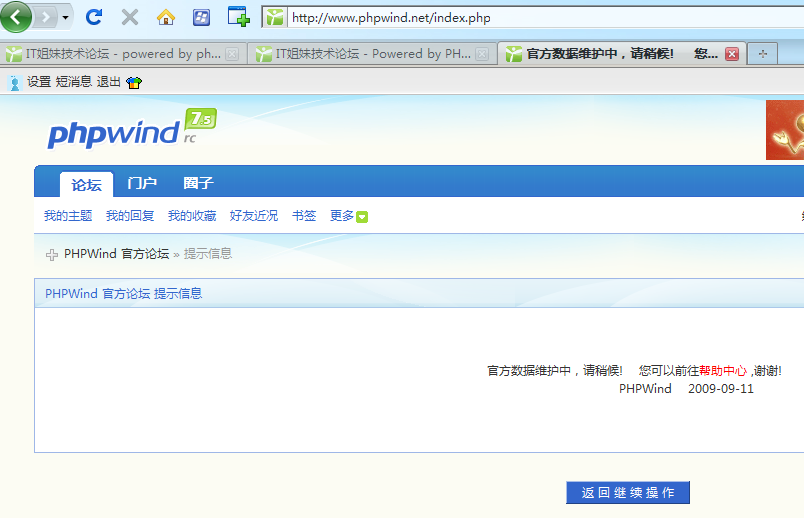Click the favicon beside the address bar
The height and width of the screenshot is (518, 804).
point(275,17)
